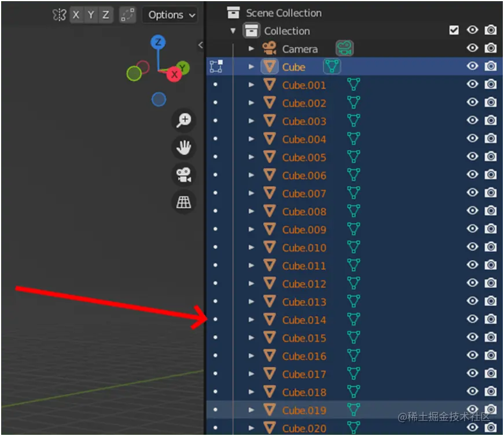Click the zoom viewport magnifier icon

(x=184, y=120)
